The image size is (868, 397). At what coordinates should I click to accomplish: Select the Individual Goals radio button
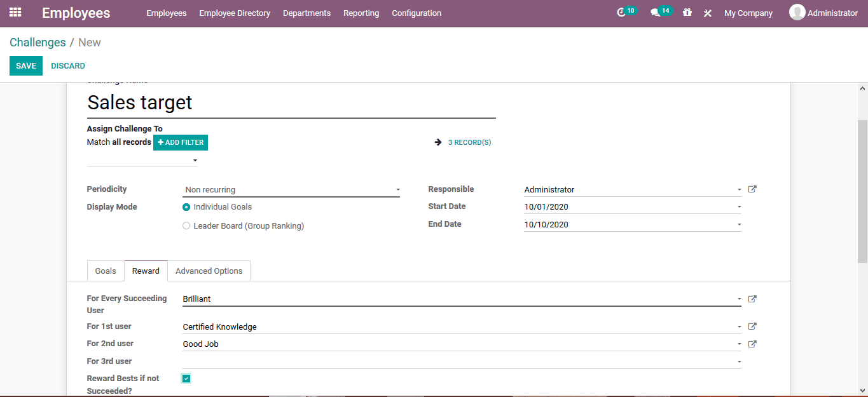(x=186, y=206)
